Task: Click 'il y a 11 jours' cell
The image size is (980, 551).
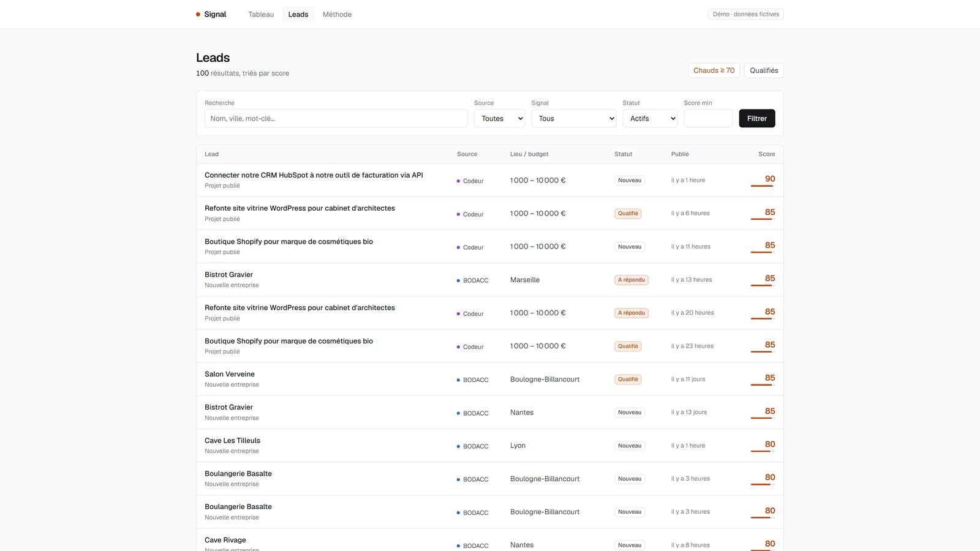Action: [x=688, y=380]
